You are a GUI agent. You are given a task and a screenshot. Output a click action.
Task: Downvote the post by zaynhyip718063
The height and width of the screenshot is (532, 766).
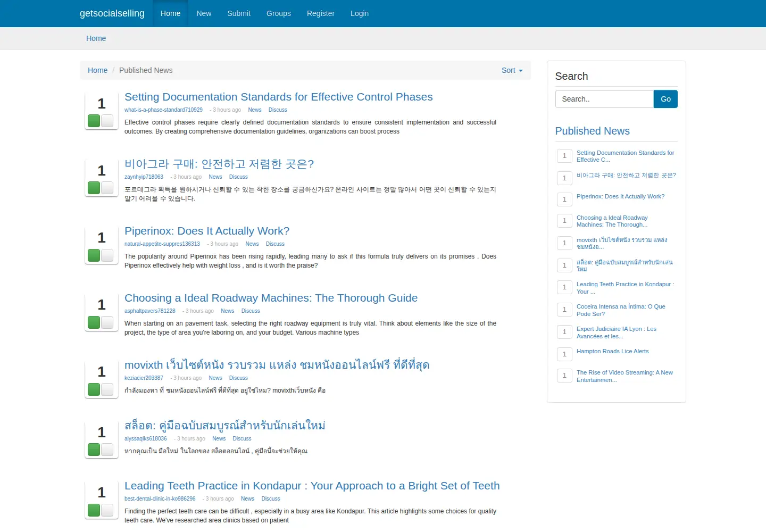(x=107, y=188)
